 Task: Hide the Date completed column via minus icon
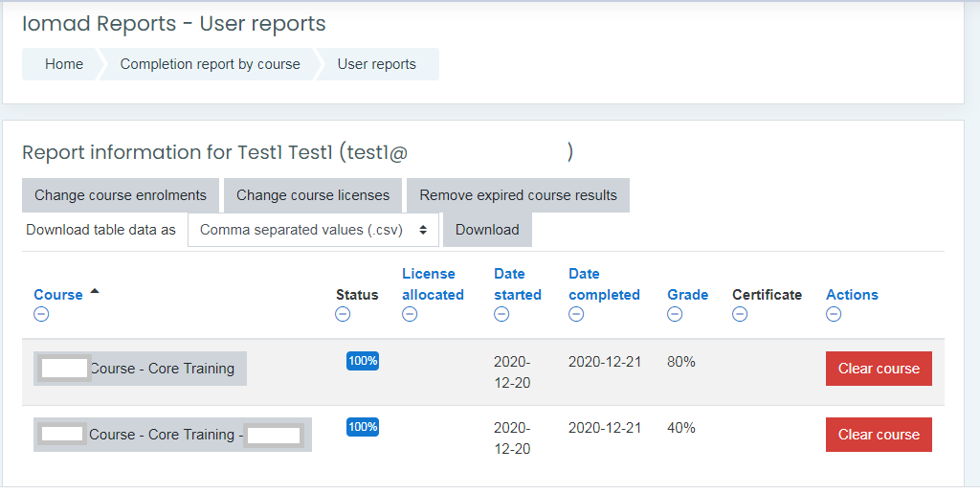coord(576,315)
